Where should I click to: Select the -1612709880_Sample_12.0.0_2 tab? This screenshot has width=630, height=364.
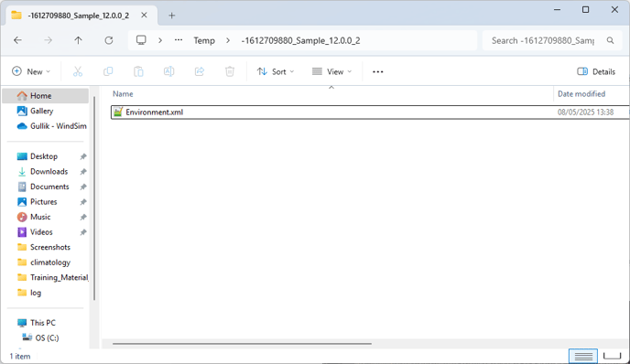(82, 16)
